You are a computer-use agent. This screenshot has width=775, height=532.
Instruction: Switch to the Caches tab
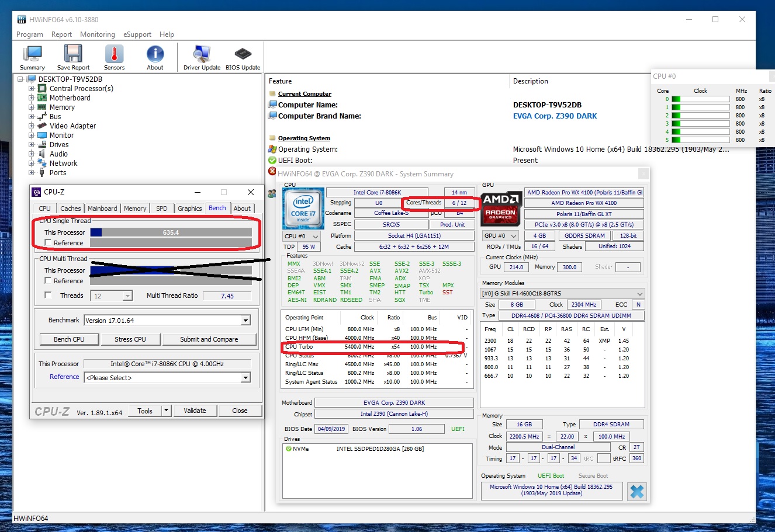71,208
